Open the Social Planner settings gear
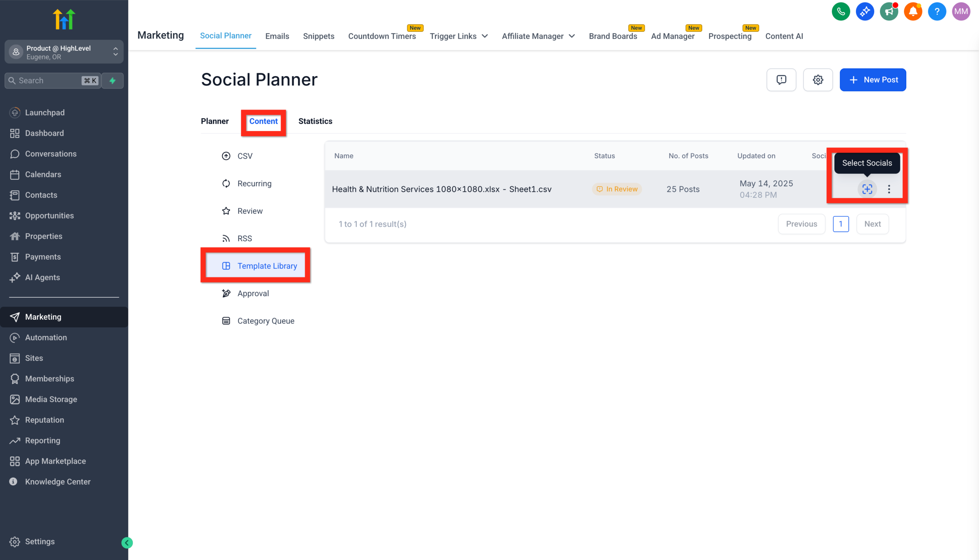Image resolution: width=979 pixels, height=560 pixels. (x=818, y=80)
